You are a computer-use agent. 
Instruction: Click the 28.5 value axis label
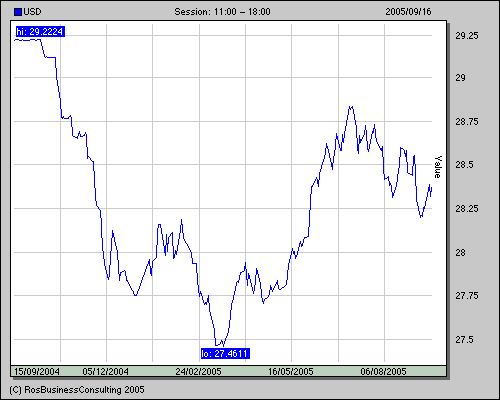point(464,165)
